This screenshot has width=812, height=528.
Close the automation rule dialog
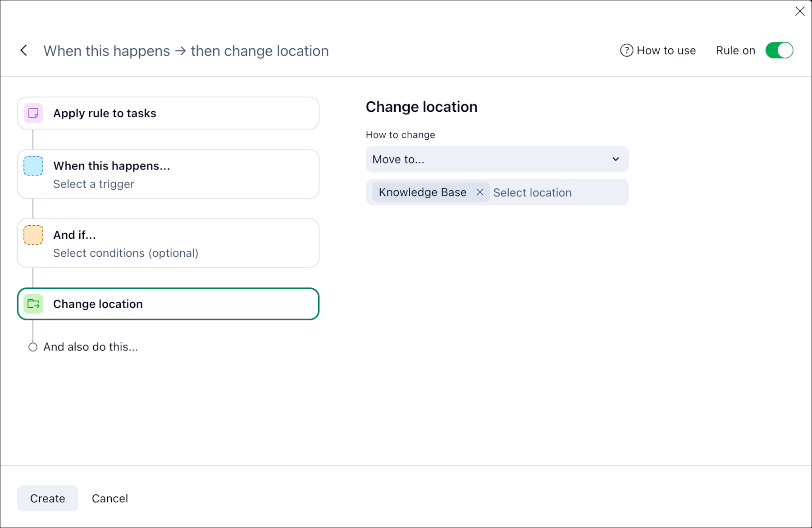pyautogui.click(x=800, y=11)
